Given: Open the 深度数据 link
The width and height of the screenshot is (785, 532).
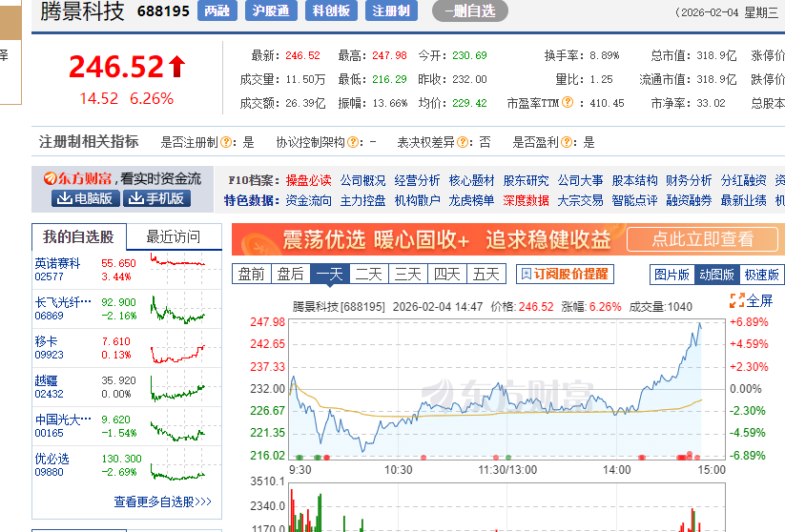Looking at the screenshot, I should coord(526,200).
